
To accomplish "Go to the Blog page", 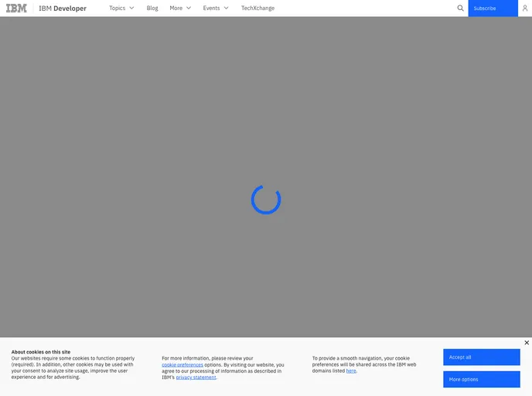I will [x=152, y=9].
